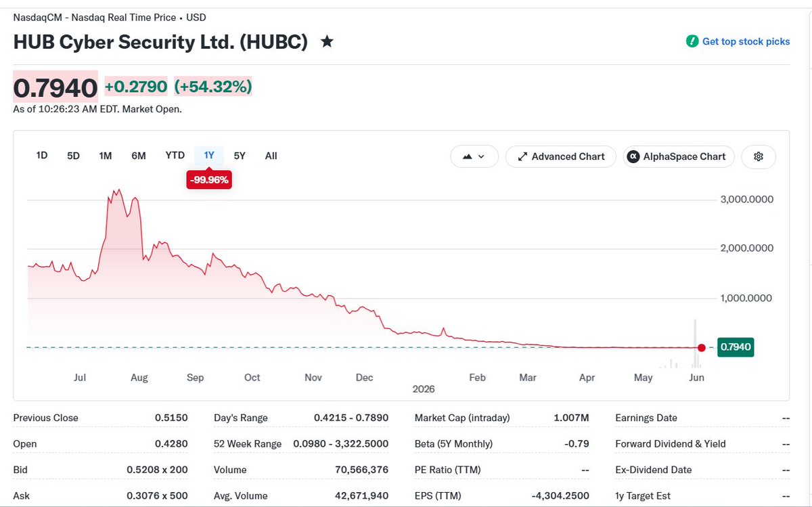The image size is (812, 507).
Task: Click the +0.2790 price change value
Action: (x=136, y=87)
